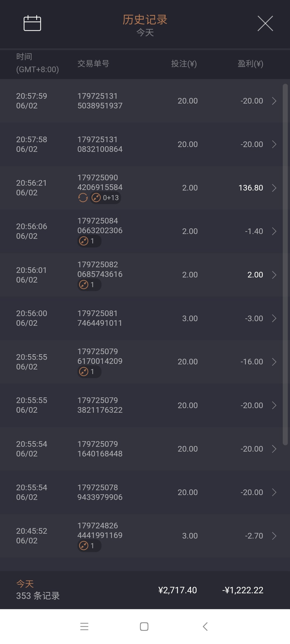Close the history records panel
290x644 pixels.
(x=265, y=24)
